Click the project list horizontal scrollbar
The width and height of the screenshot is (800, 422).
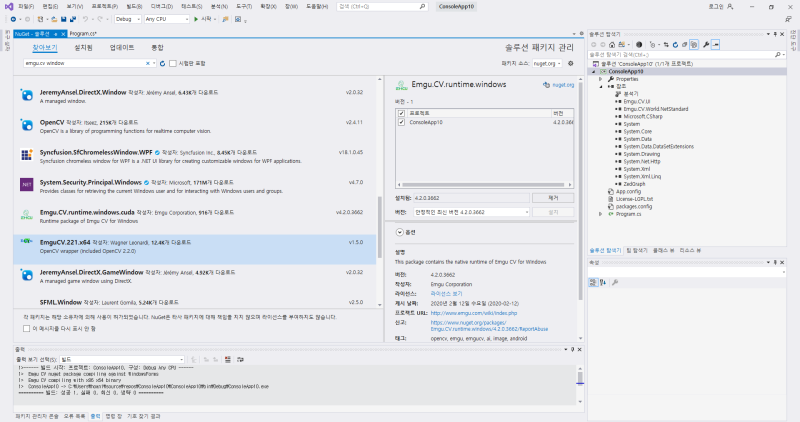[484, 185]
